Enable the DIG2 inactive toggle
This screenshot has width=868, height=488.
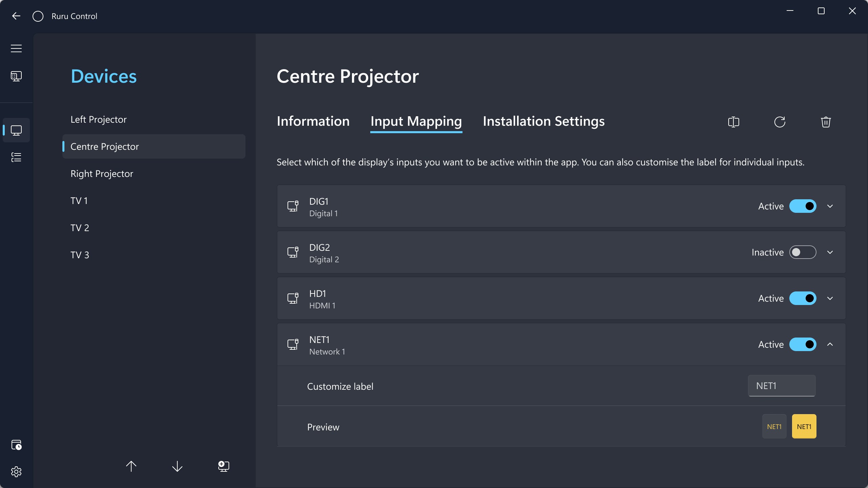coord(803,252)
